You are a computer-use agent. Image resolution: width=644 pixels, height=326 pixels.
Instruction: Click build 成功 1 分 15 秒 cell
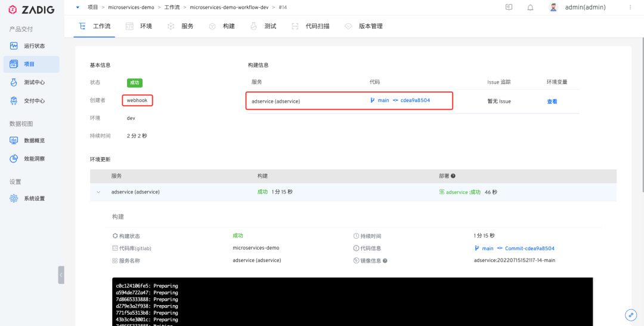click(x=275, y=192)
